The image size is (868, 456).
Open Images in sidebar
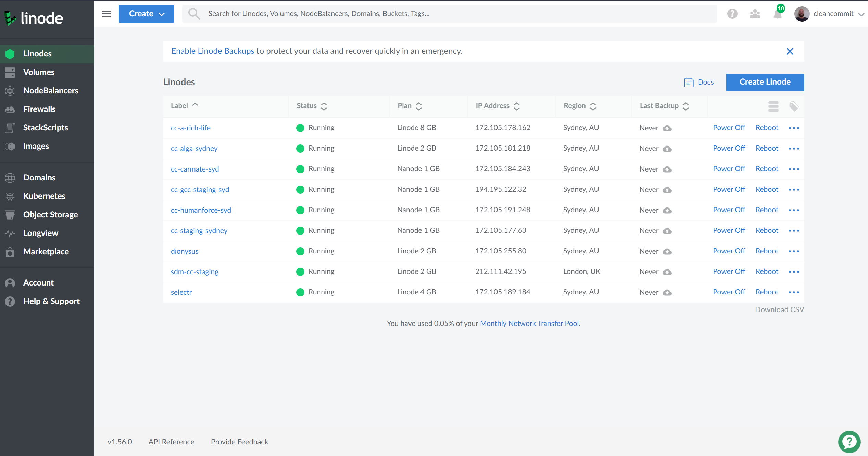point(47,146)
